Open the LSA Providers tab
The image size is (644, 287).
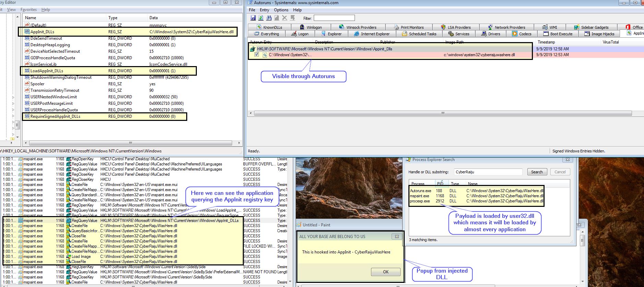pos(455,27)
